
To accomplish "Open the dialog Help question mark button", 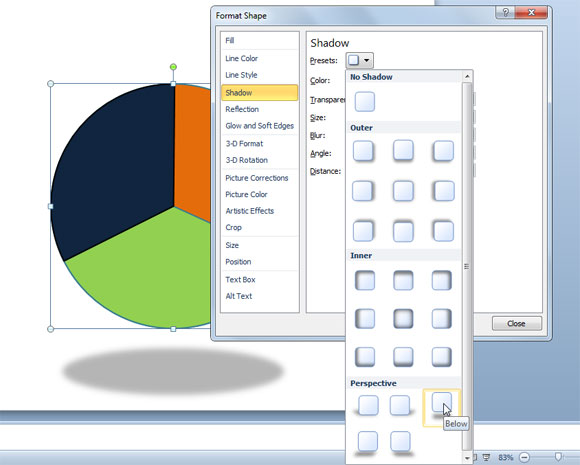I will (x=505, y=13).
